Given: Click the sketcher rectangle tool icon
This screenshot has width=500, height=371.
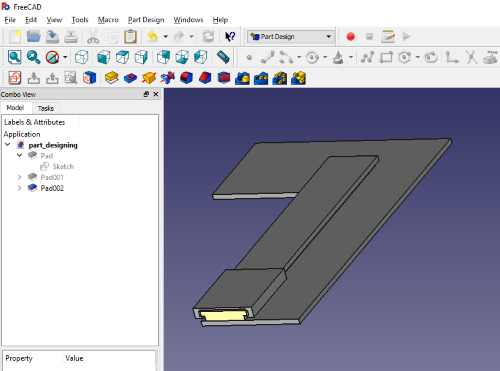Looking at the screenshot, I should click(386, 57).
